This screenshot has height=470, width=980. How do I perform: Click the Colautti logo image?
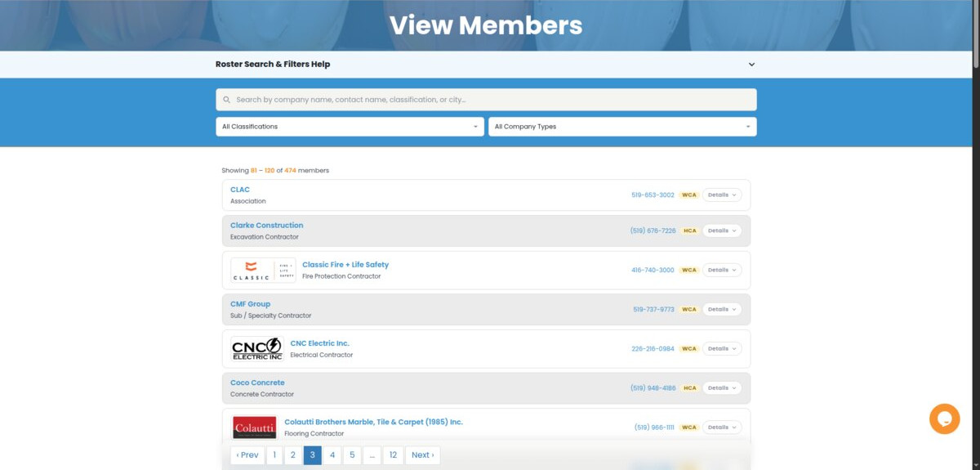[254, 427]
